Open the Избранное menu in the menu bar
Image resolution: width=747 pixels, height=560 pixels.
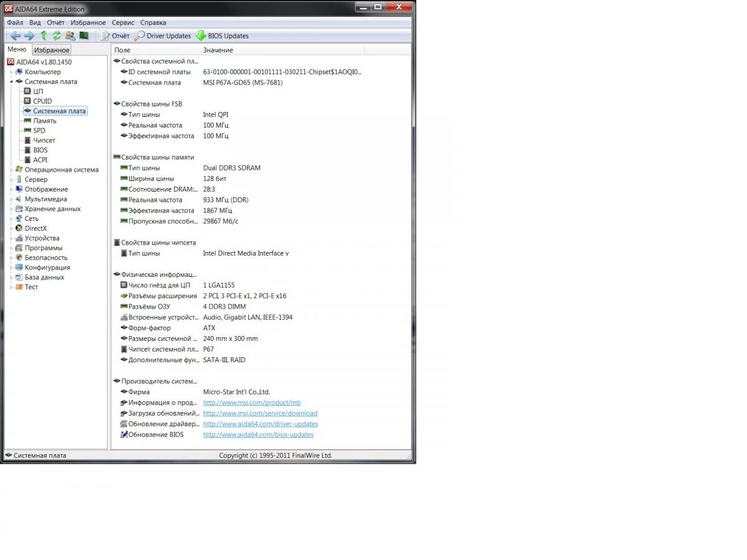click(x=88, y=22)
